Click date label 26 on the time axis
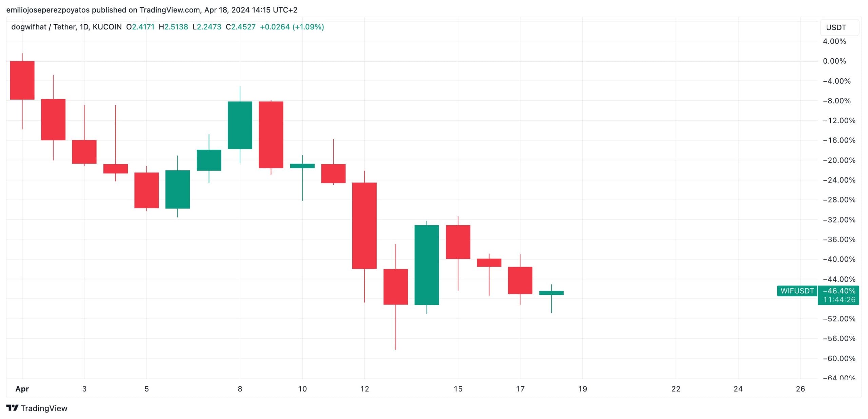The image size is (868, 419). [800, 389]
